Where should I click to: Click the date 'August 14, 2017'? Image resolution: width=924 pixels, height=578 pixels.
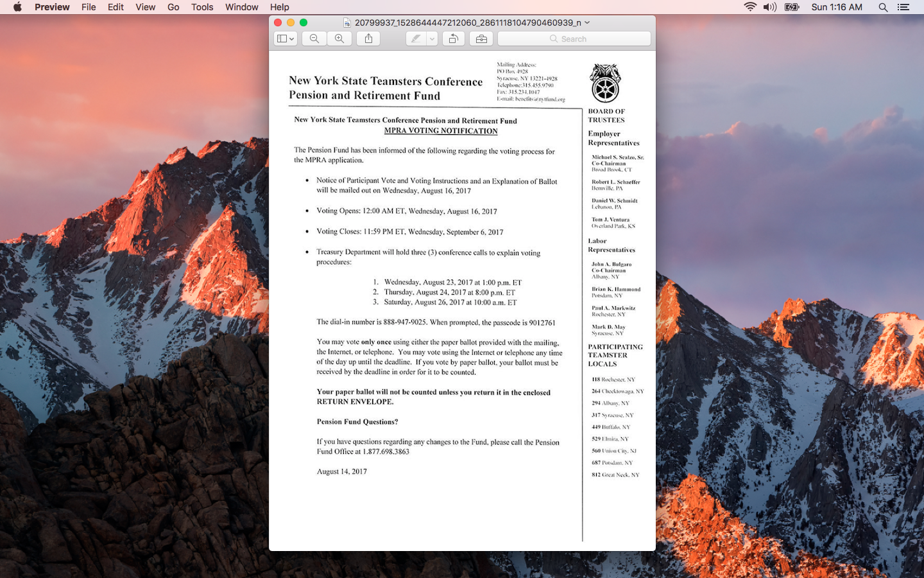[x=342, y=471]
